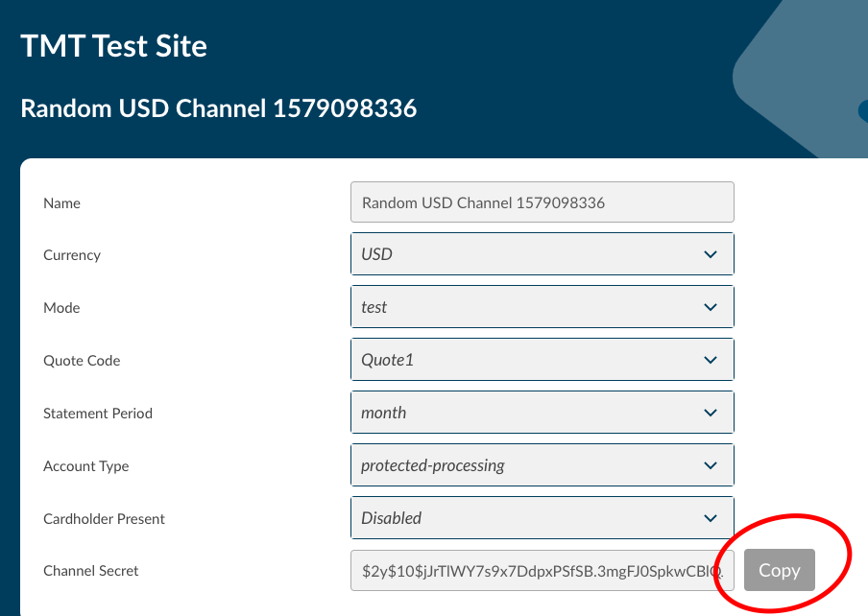Click the TMT Test Site title
868x616 pixels.
pos(114,45)
